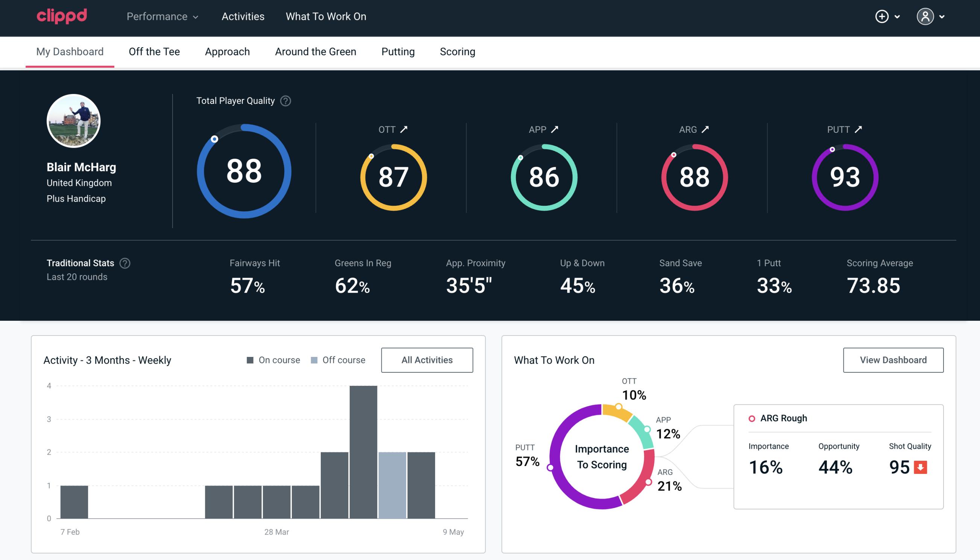Click the Traditional Stats help icon

click(x=126, y=263)
